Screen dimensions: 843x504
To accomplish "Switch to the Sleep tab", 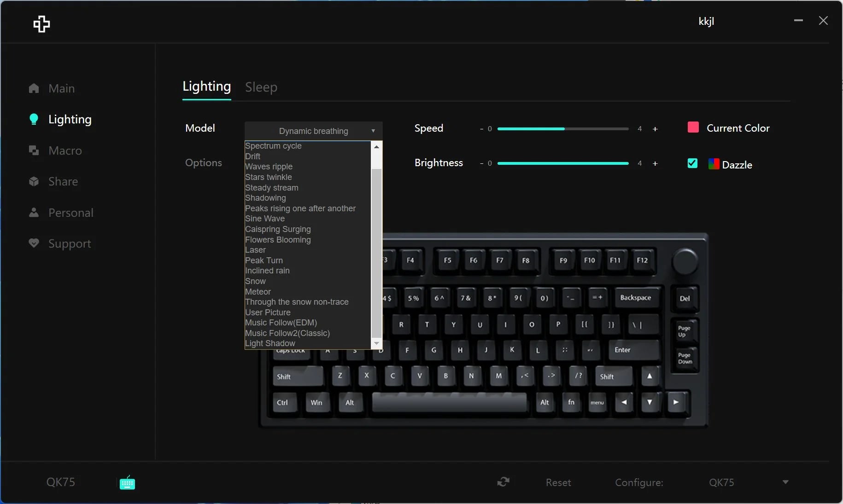I will point(261,87).
